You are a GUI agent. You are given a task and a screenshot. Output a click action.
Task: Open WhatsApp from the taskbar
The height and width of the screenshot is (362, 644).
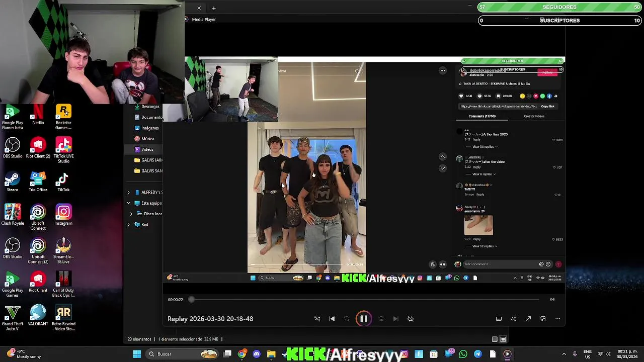click(463, 354)
